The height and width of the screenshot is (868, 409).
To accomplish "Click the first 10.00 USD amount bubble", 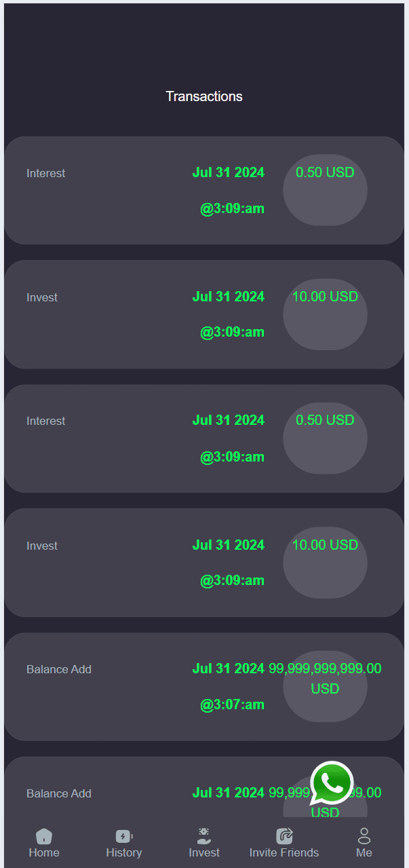I will [325, 315].
